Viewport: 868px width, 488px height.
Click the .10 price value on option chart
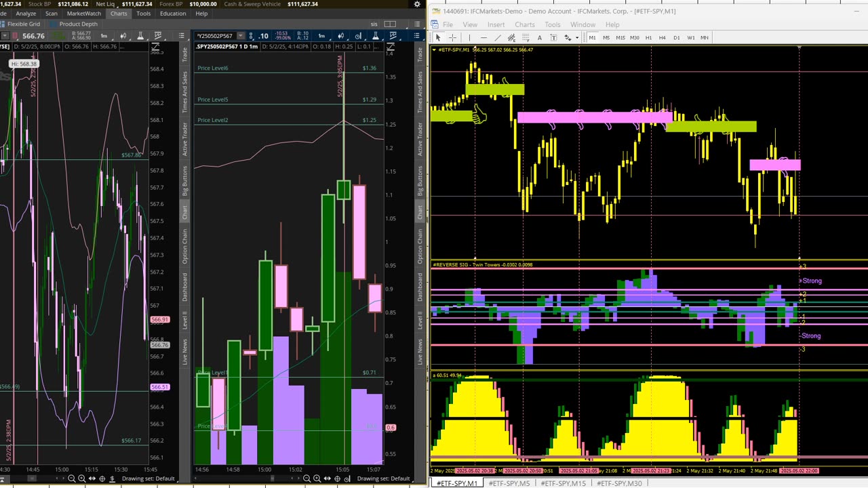pyautogui.click(x=263, y=36)
